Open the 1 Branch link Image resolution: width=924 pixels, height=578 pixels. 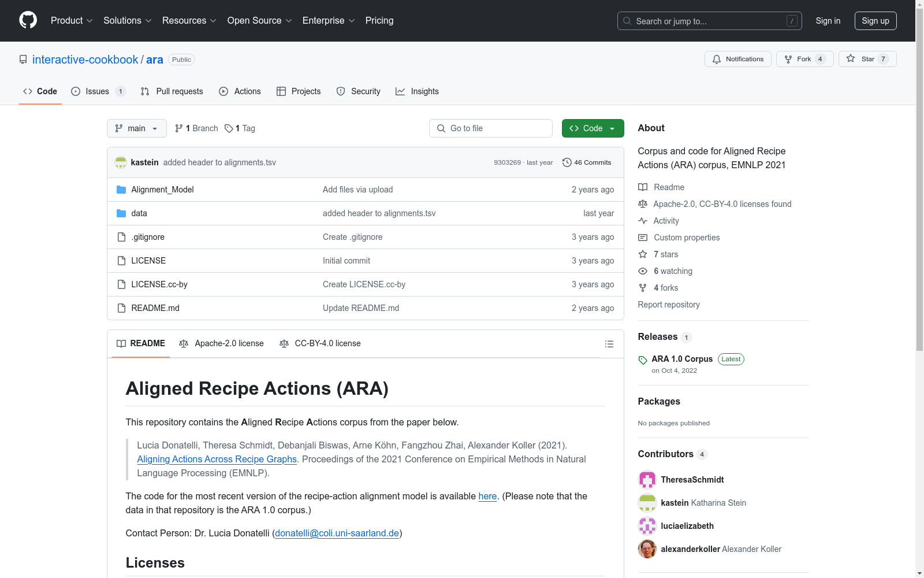[x=196, y=128]
